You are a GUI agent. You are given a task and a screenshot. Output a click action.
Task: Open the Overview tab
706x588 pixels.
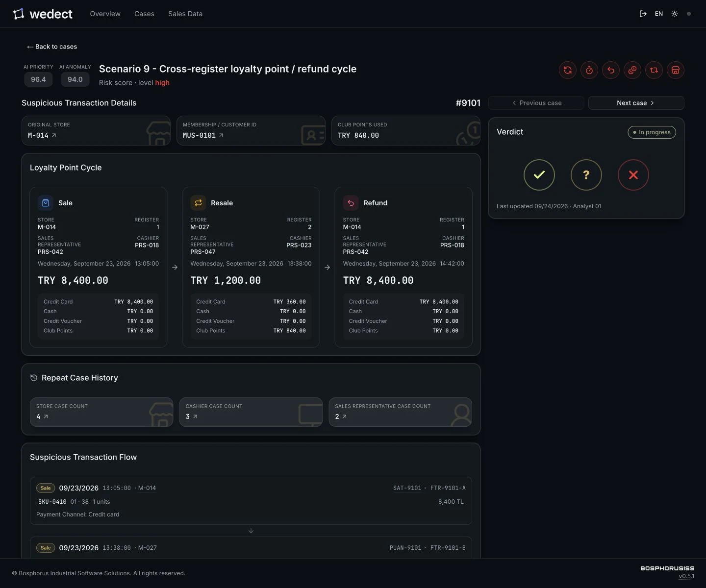point(105,14)
